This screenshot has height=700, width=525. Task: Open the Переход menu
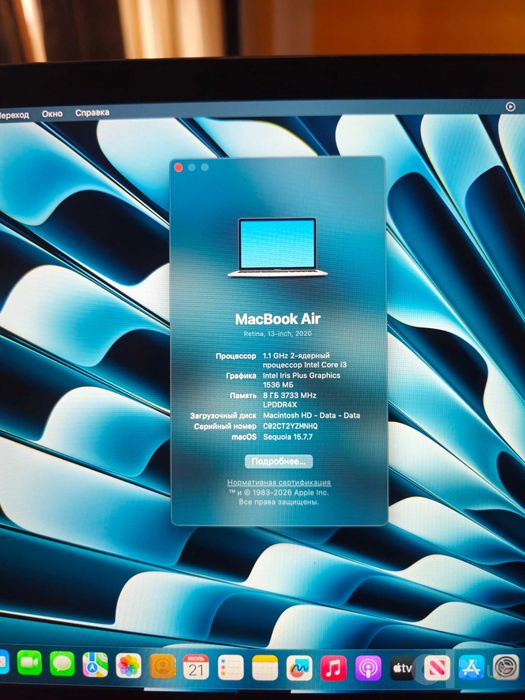[15, 115]
